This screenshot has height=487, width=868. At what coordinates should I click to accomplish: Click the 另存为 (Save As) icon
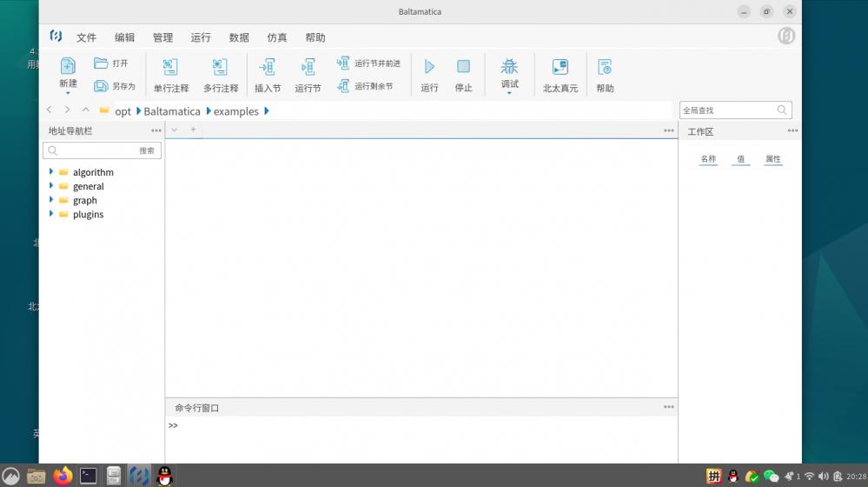[101, 86]
